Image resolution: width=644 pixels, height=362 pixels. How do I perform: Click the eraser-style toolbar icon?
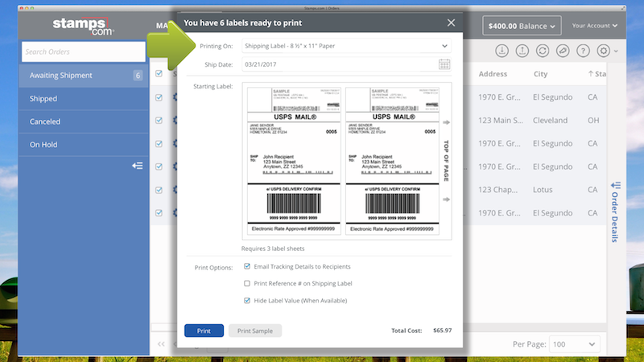(x=563, y=51)
